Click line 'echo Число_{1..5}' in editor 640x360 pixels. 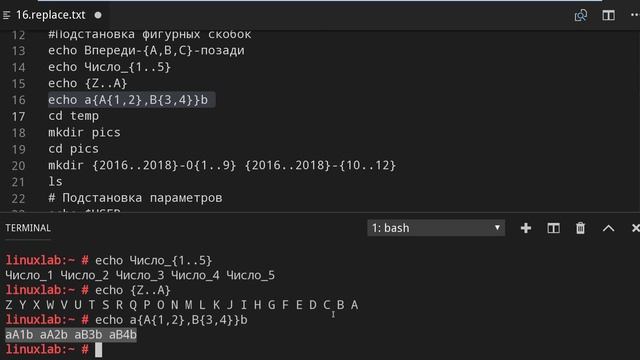coord(109,67)
